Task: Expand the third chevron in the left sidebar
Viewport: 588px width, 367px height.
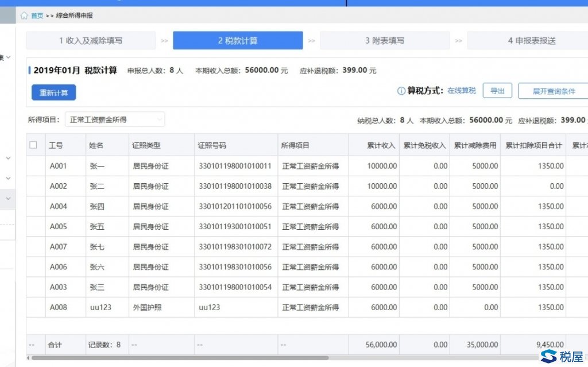Action: [8, 178]
